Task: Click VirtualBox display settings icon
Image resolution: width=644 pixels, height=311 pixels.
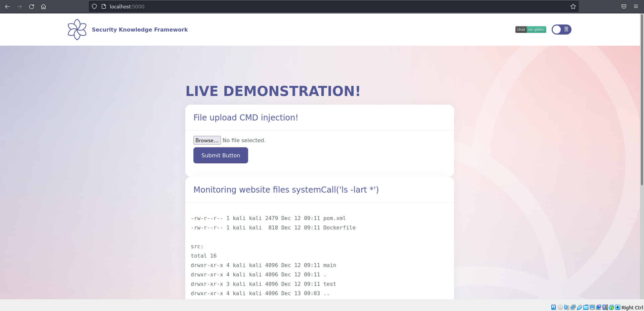Action: (x=592, y=307)
